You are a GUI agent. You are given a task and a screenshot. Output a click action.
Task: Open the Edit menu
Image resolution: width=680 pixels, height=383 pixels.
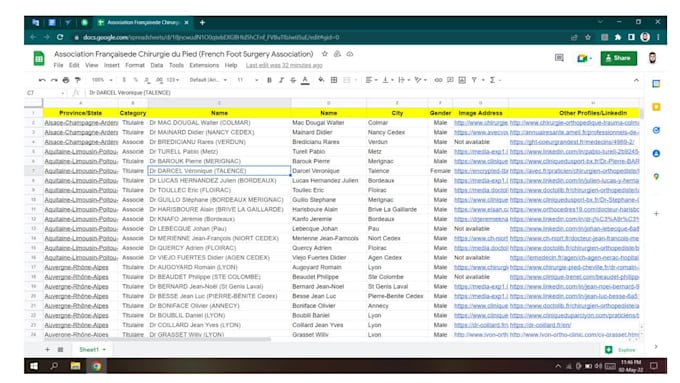[74, 65]
